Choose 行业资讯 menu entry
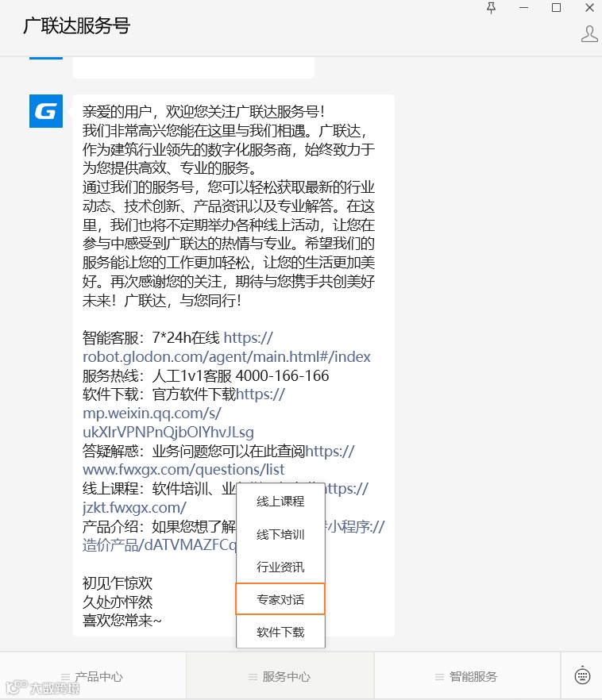The width and height of the screenshot is (602, 700). click(x=280, y=567)
